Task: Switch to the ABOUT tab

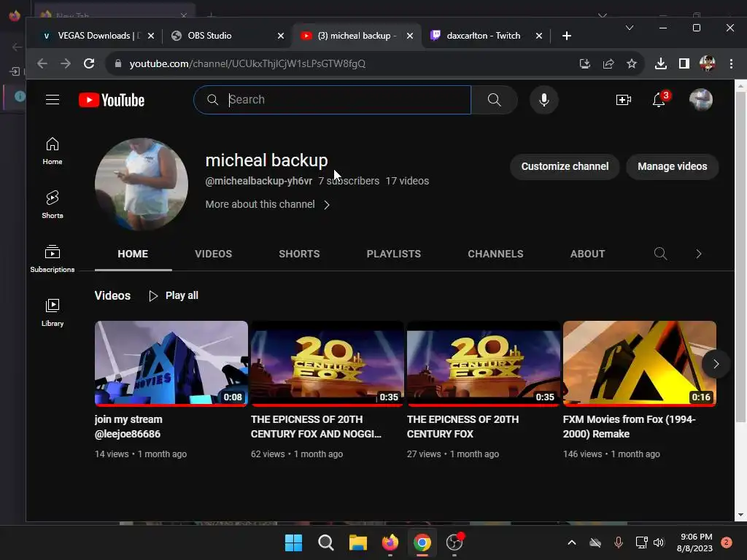Action: pos(587,254)
